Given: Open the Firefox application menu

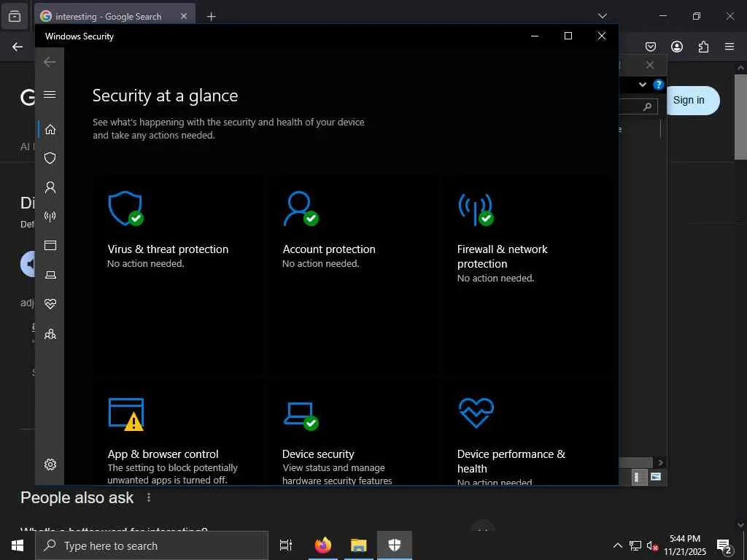Looking at the screenshot, I should (729, 47).
